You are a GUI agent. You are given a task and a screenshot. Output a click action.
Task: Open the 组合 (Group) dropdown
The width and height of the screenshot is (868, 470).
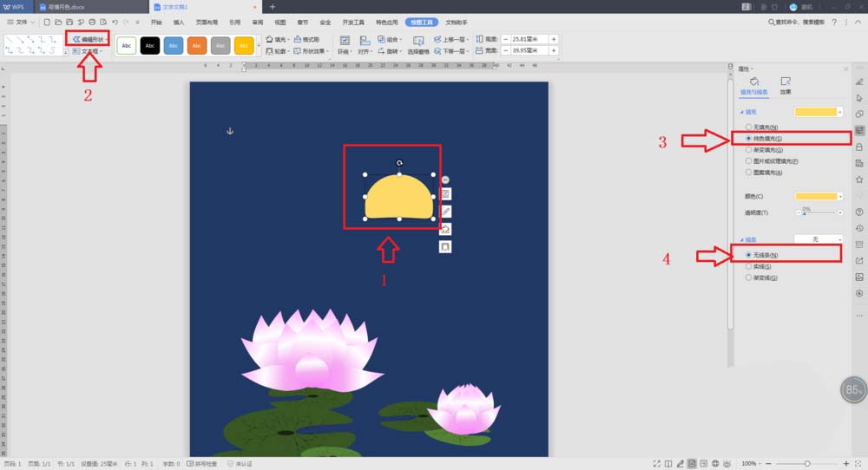coord(389,39)
